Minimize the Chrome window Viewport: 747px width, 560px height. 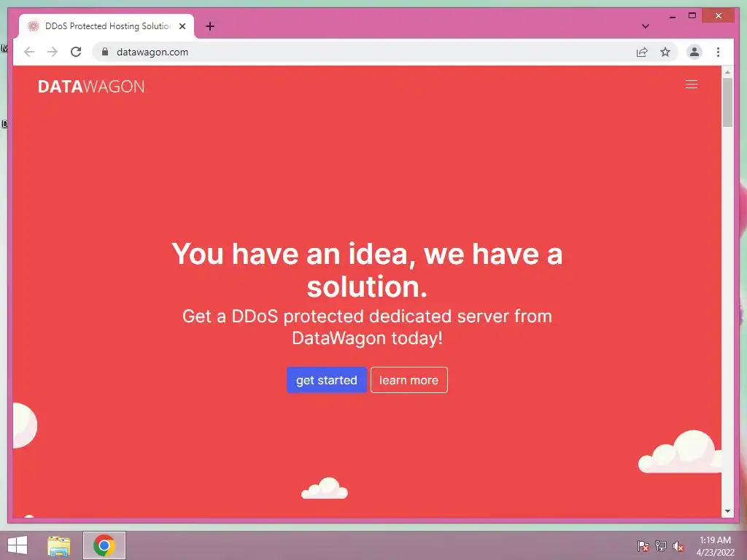(672, 16)
